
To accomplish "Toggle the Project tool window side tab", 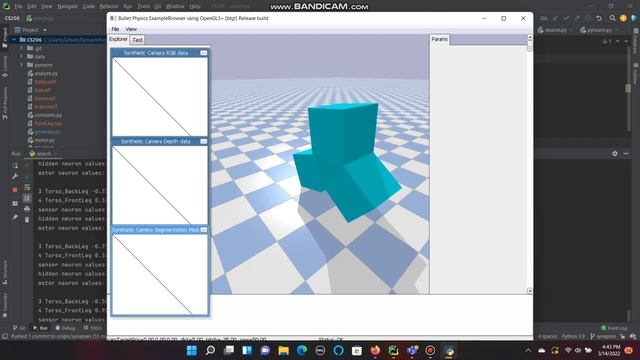I will coord(4,38).
